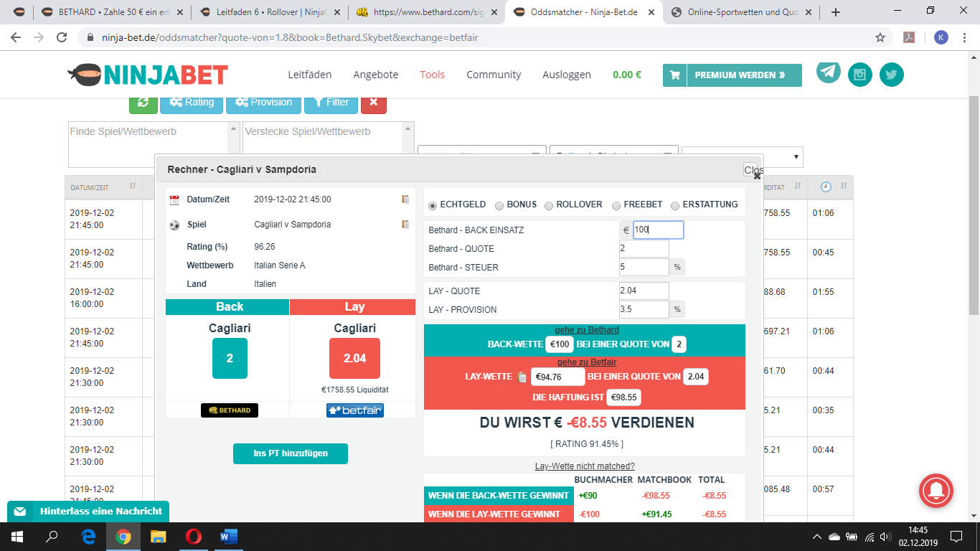980x551 pixels.
Task: Follow gehe zu Betfair link
Action: click(x=587, y=362)
